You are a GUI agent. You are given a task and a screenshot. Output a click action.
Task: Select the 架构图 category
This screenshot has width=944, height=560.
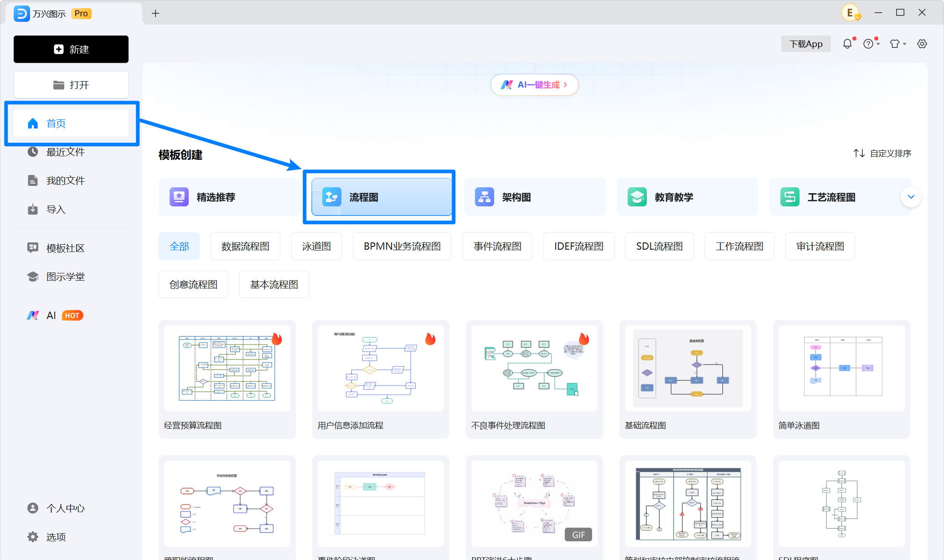535,197
